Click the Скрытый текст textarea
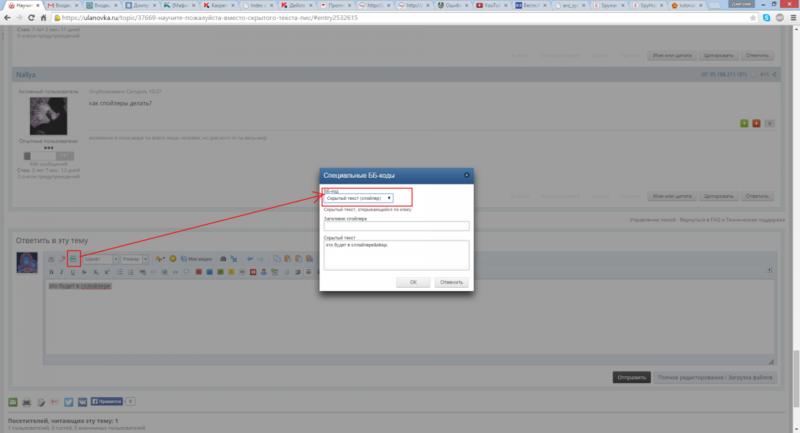This screenshot has height=433, width=800. [396, 255]
